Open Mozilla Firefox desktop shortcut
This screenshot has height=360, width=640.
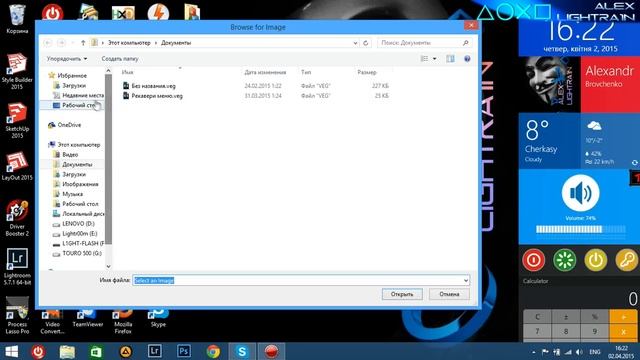pos(123,322)
